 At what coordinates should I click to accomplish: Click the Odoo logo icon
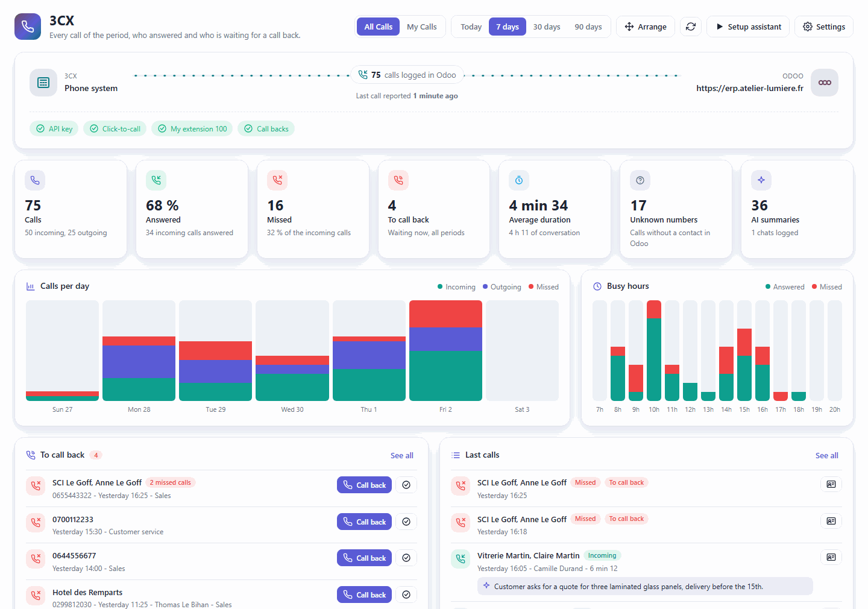[x=825, y=83]
